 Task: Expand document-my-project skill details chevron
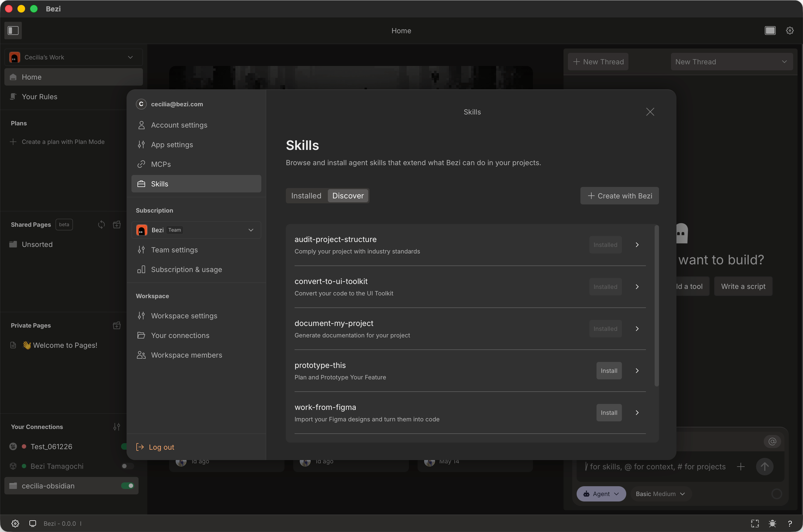point(637,328)
